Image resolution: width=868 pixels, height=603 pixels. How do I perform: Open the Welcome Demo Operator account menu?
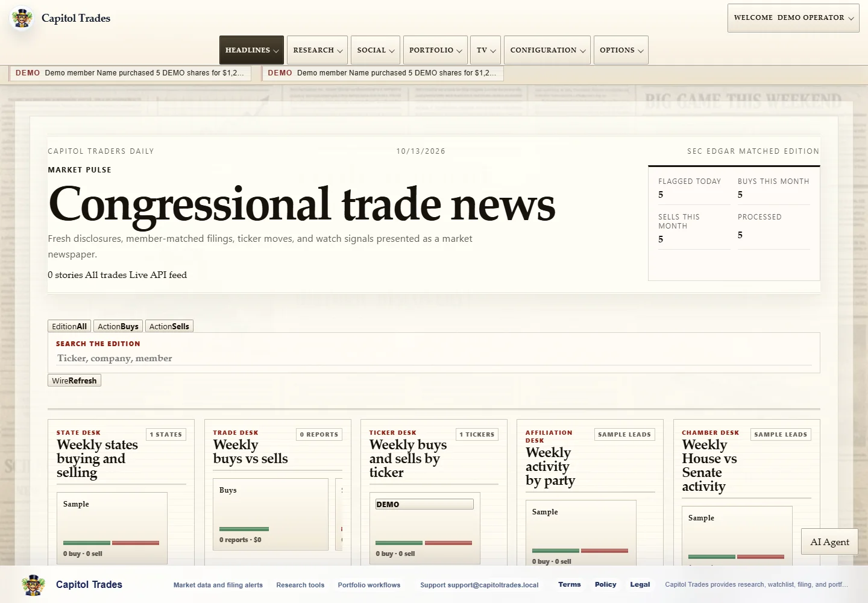click(x=793, y=18)
